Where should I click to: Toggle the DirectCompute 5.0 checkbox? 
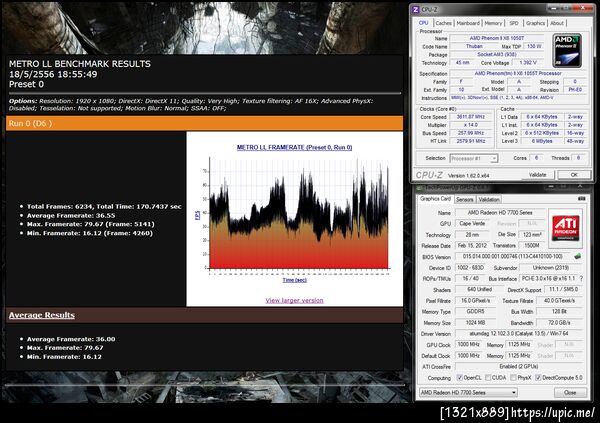(x=538, y=378)
